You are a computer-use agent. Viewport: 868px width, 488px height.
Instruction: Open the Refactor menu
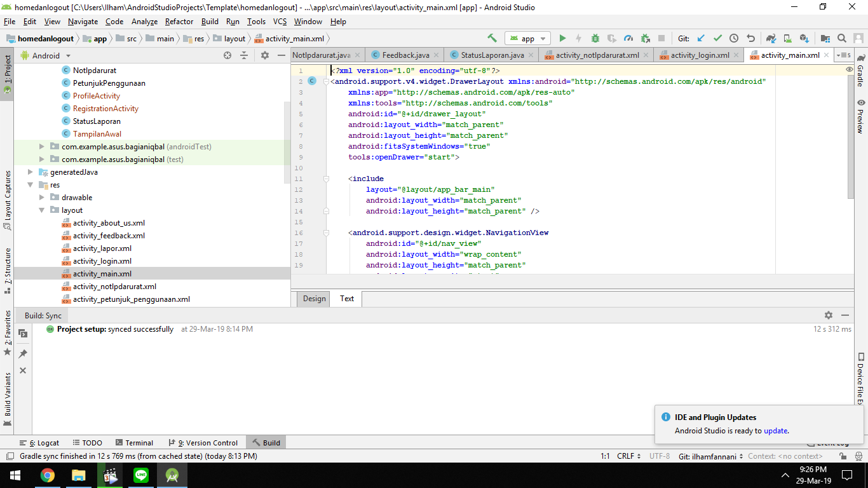pyautogui.click(x=179, y=22)
